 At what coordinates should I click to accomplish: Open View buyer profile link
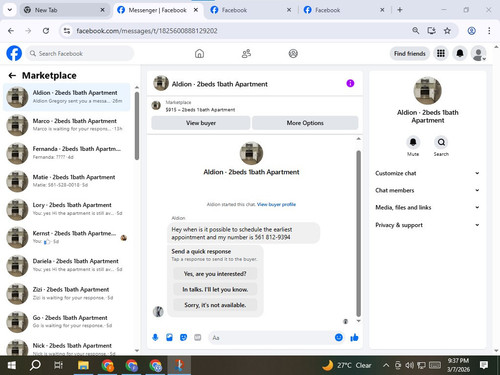click(x=276, y=204)
